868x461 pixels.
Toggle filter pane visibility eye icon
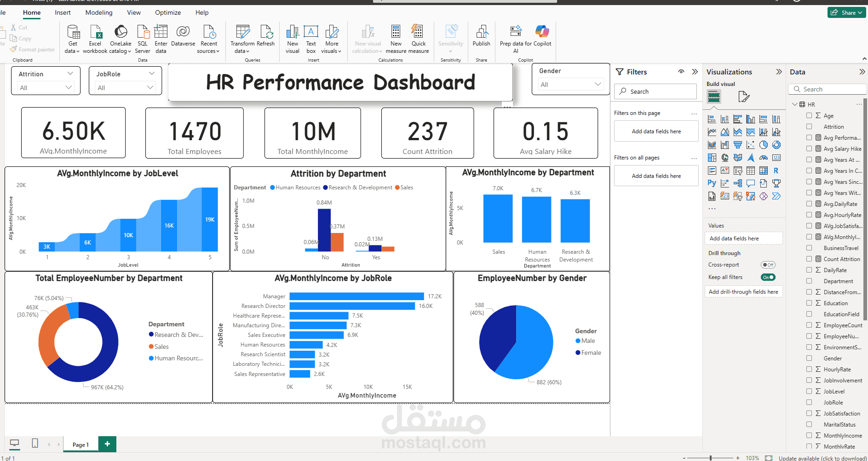coord(681,72)
